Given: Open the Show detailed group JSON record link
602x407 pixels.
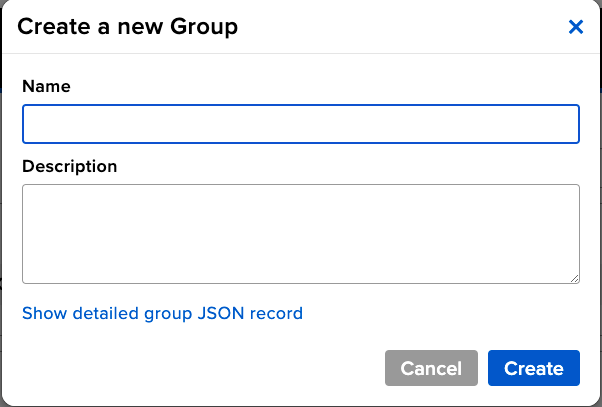Looking at the screenshot, I should (x=162, y=313).
